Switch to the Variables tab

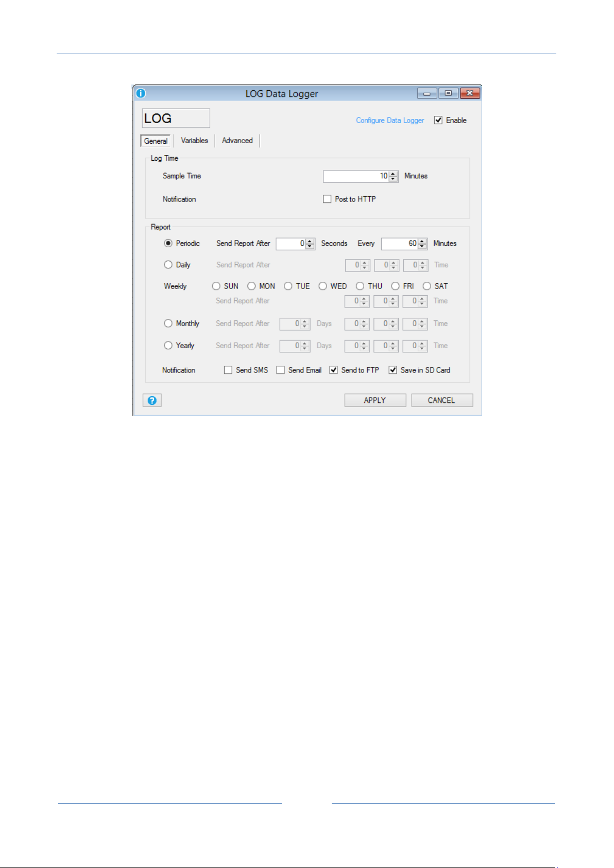point(194,141)
